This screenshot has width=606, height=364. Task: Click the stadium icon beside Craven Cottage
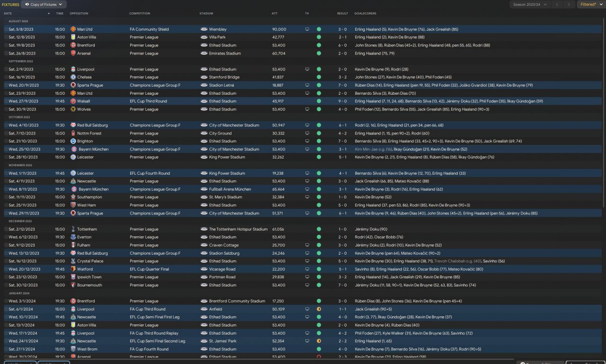(x=204, y=245)
